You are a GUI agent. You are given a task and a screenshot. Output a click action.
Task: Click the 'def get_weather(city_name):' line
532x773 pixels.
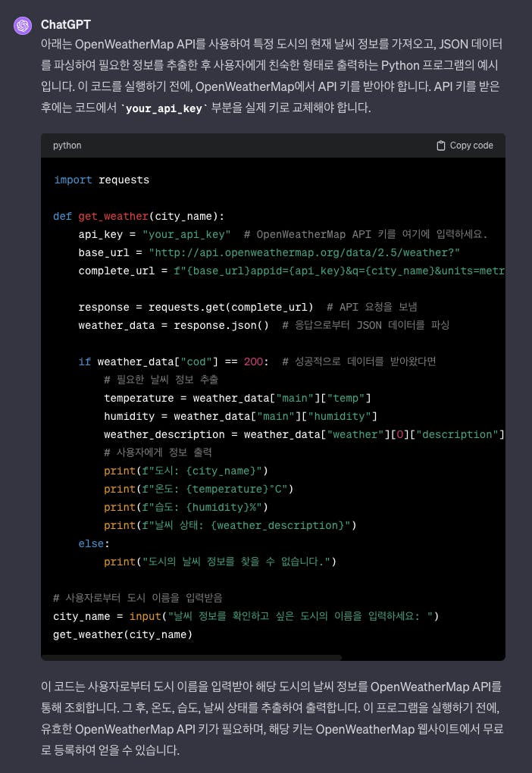(x=139, y=216)
